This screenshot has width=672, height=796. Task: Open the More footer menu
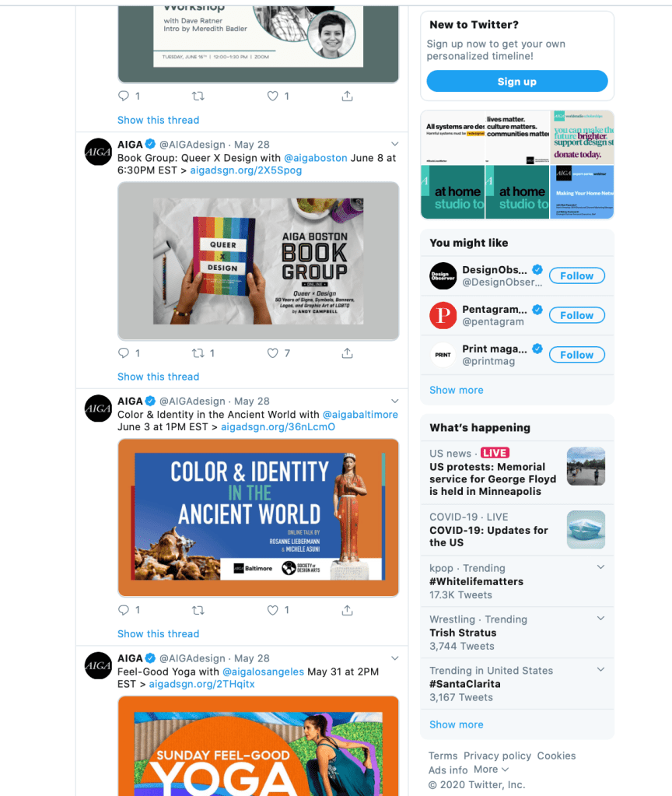(x=491, y=770)
